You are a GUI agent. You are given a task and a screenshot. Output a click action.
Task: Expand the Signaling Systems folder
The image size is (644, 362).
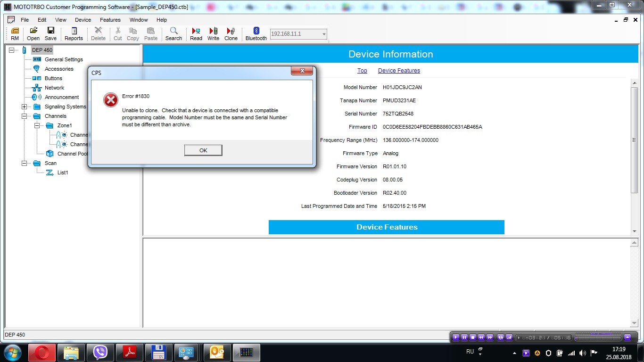click(x=24, y=107)
